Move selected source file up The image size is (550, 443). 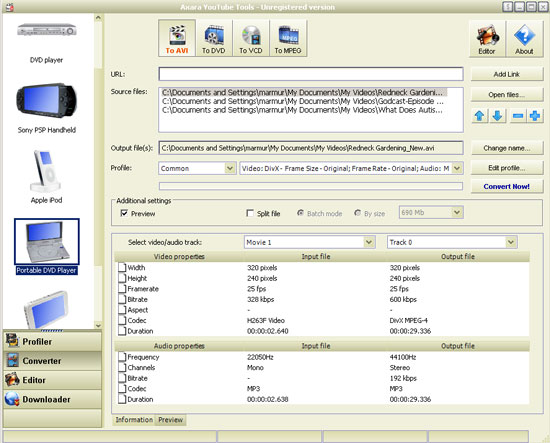479,116
